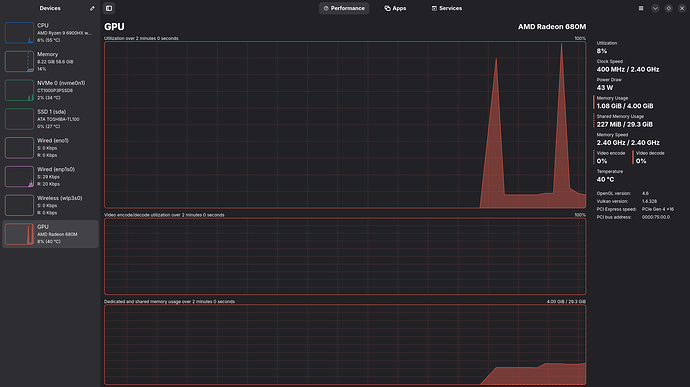Screen dimensions: 690x387
Task: Click the CT1000P3PSSD8 drive model text
Action: pyautogui.click(x=55, y=91)
